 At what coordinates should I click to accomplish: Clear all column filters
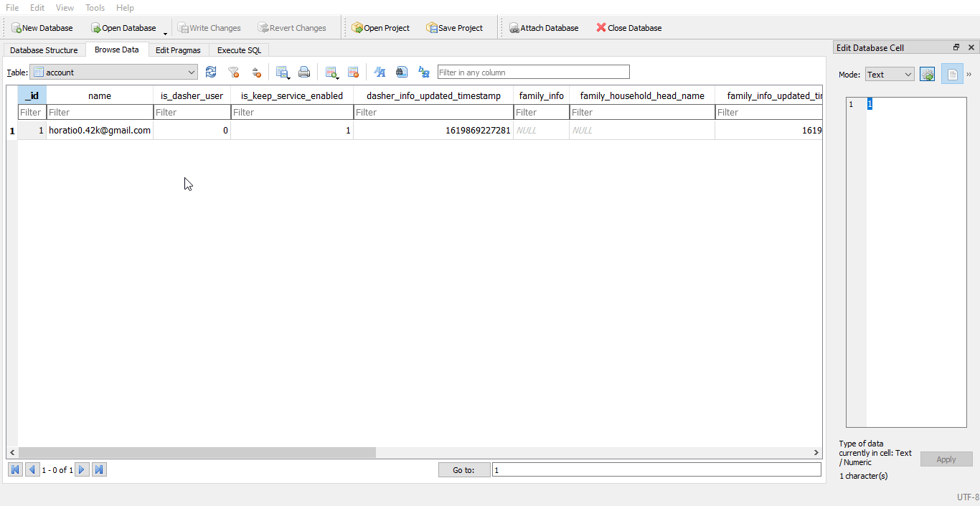(x=233, y=72)
